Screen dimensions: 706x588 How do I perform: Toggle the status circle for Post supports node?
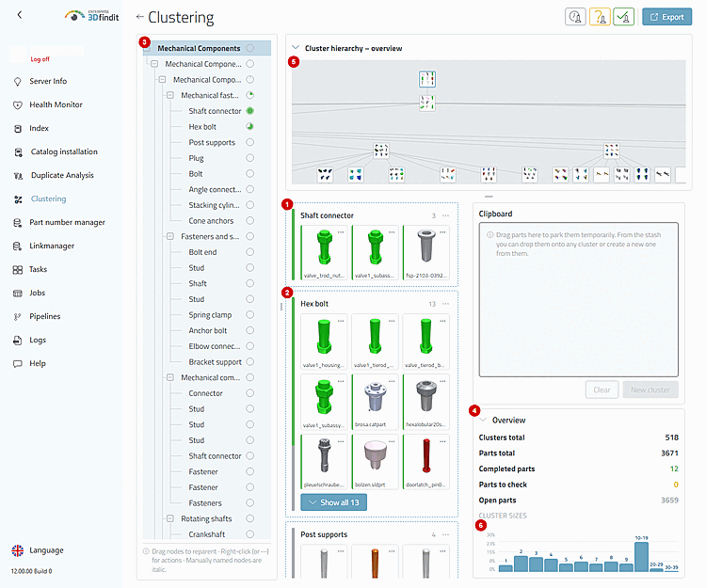pyautogui.click(x=250, y=142)
